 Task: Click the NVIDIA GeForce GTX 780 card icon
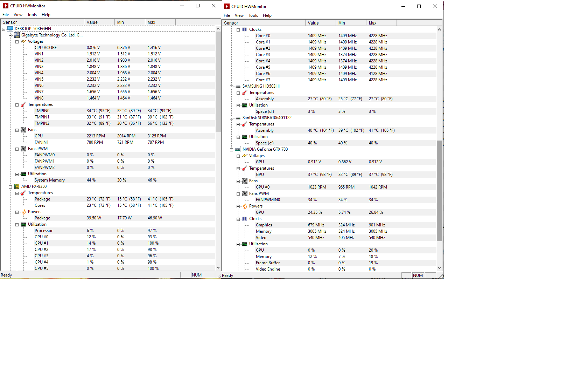click(x=238, y=149)
